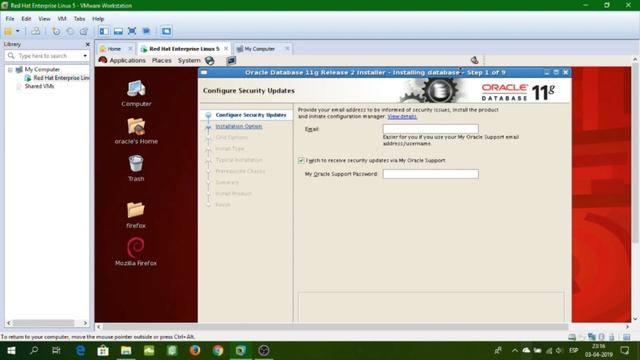This screenshot has height=360, width=640.
Task: Open the firefox folder desktop icon
Action: click(x=136, y=215)
